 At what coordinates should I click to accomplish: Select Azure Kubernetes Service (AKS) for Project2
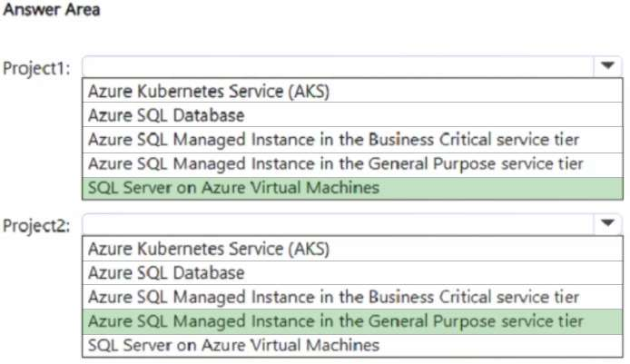click(209, 248)
